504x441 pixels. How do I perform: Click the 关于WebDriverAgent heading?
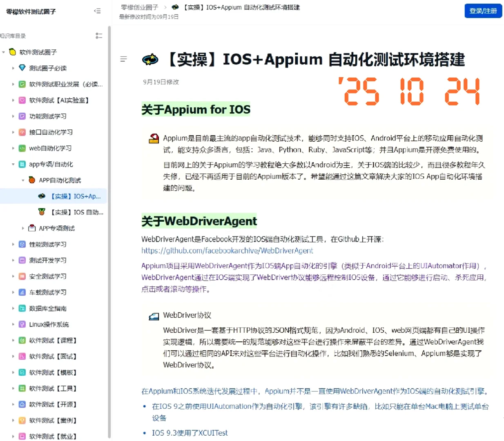(199, 221)
